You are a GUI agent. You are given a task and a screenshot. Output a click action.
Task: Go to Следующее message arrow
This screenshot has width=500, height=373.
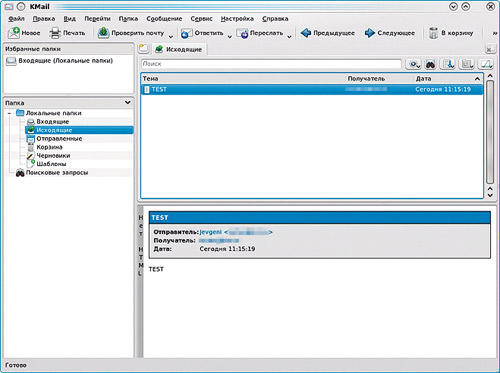click(x=369, y=33)
